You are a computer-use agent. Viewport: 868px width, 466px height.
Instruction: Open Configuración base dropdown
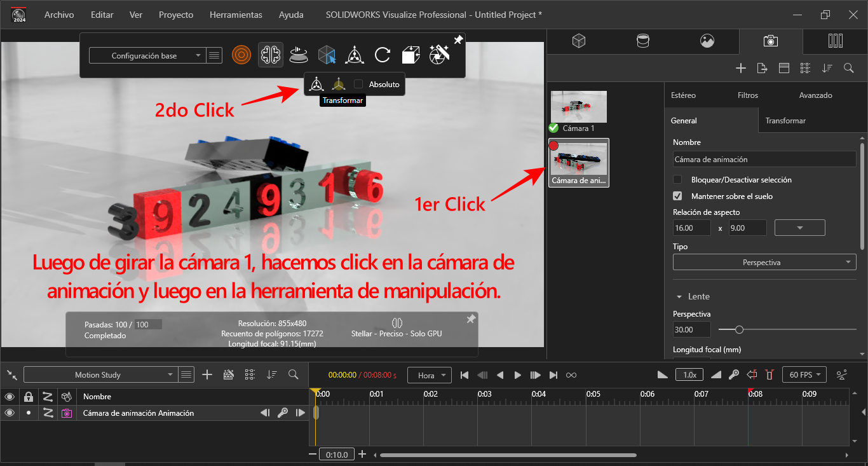(147, 55)
